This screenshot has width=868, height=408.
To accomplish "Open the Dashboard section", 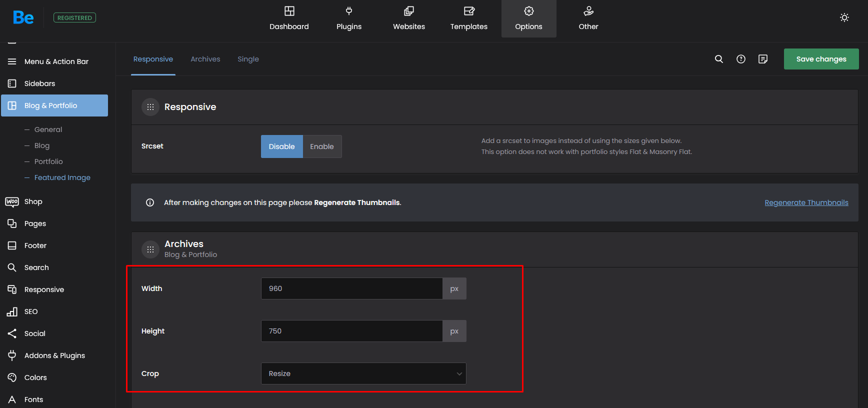I will pyautogui.click(x=289, y=18).
